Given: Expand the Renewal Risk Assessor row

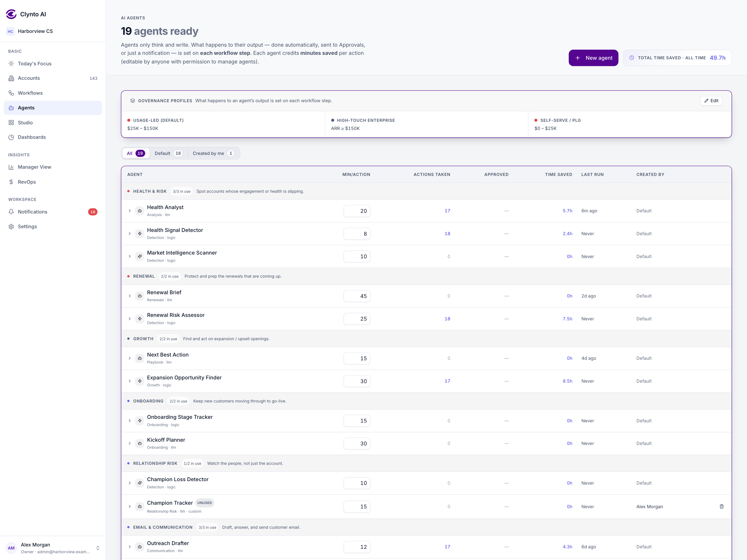Looking at the screenshot, I should pyautogui.click(x=130, y=319).
